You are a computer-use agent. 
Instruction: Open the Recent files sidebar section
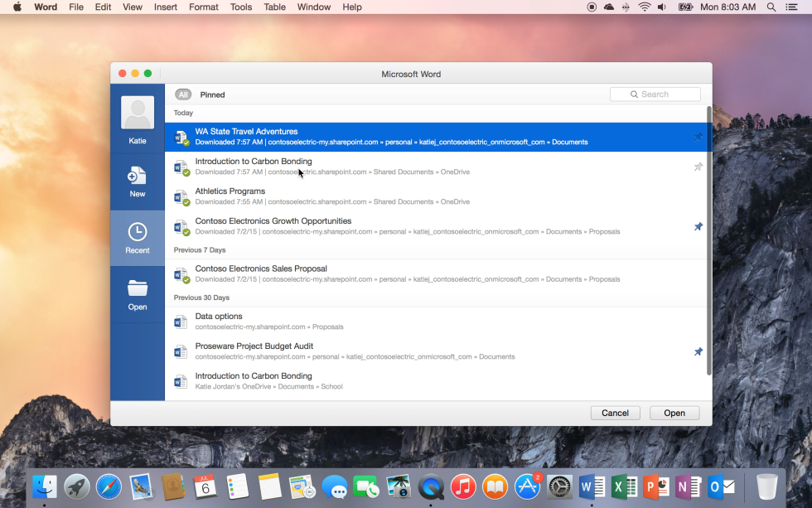[x=137, y=235]
